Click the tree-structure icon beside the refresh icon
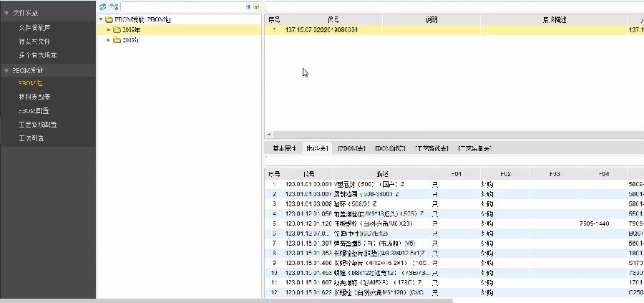Image resolution: width=644 pixels, height=303 pixels. [114, 6]
